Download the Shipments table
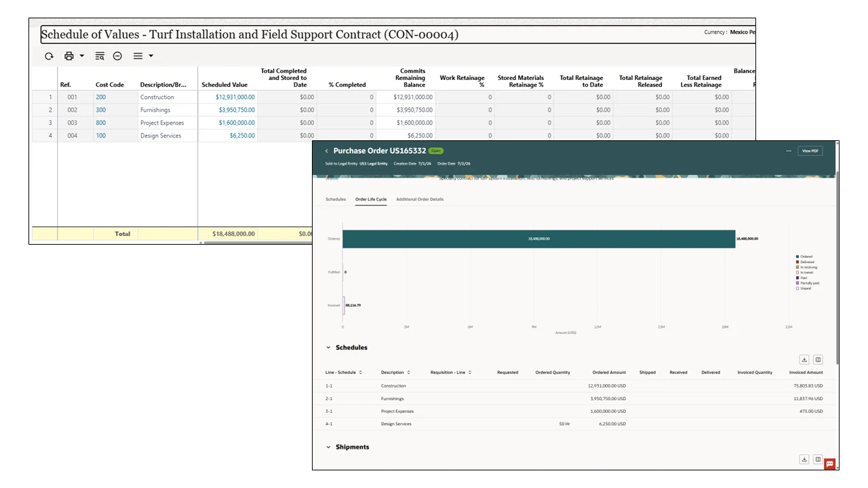 tap(804, 460)
